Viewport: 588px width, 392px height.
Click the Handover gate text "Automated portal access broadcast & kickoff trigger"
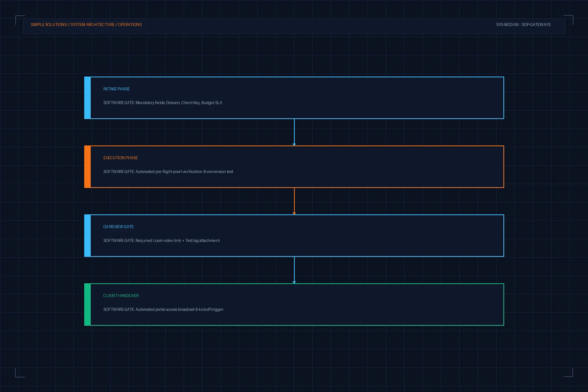180,309
